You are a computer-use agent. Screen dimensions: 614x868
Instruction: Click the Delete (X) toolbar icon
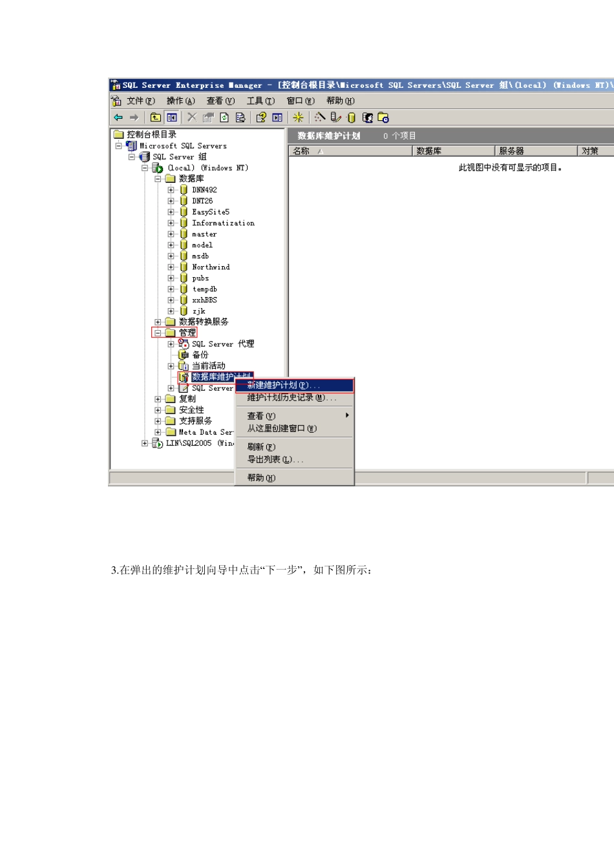pyautogui.click(x=192, y=118)
